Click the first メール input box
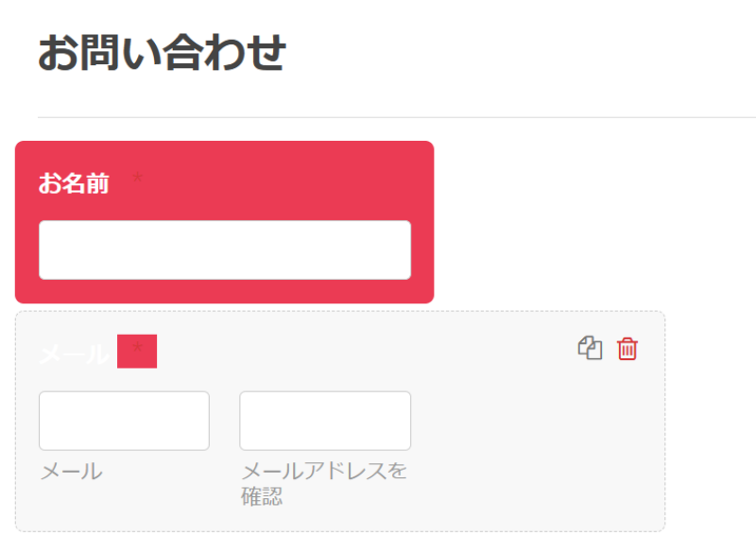 (x=124, y=421)
